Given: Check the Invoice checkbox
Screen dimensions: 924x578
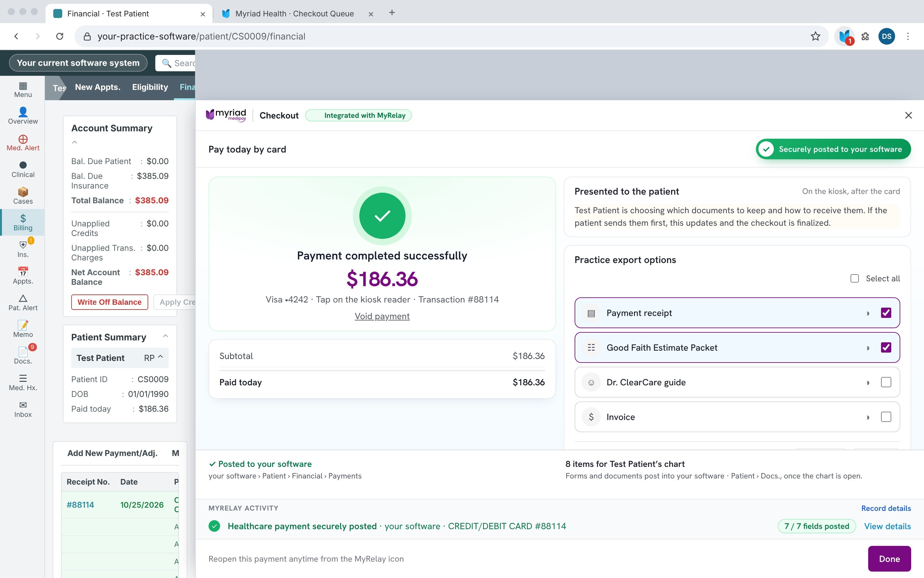Looking at the screenshot, I should [x=886, y=417].
